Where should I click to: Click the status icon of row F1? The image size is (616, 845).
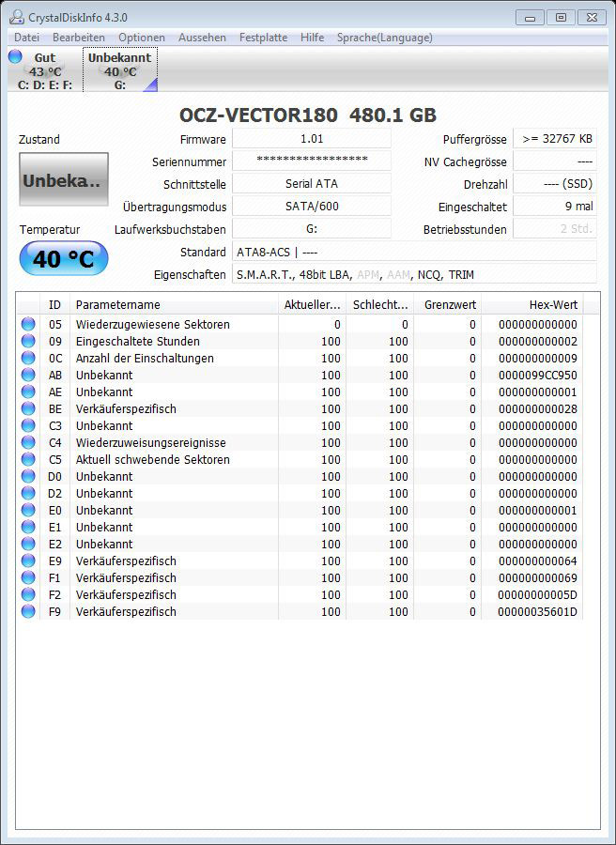coord(28,577)
